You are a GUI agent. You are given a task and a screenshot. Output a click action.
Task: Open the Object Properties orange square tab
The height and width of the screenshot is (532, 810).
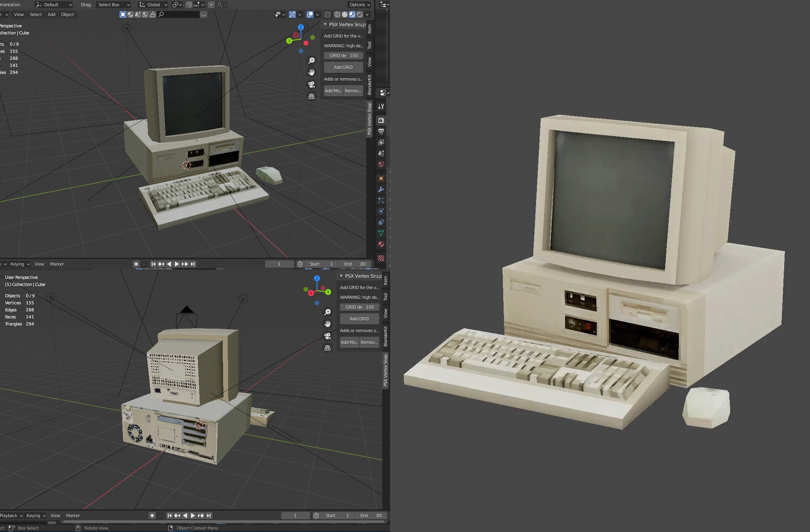381,178
